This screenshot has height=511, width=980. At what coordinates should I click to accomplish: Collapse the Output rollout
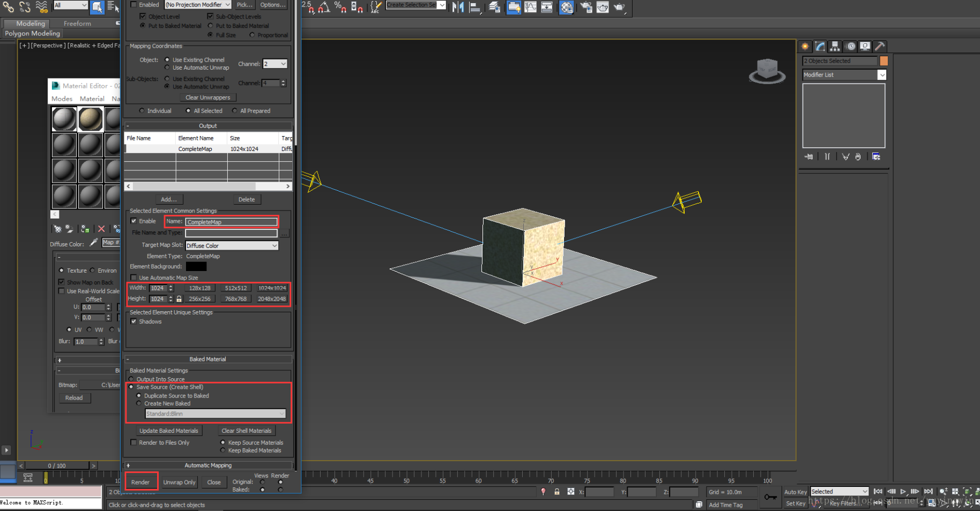coord(208,126)
